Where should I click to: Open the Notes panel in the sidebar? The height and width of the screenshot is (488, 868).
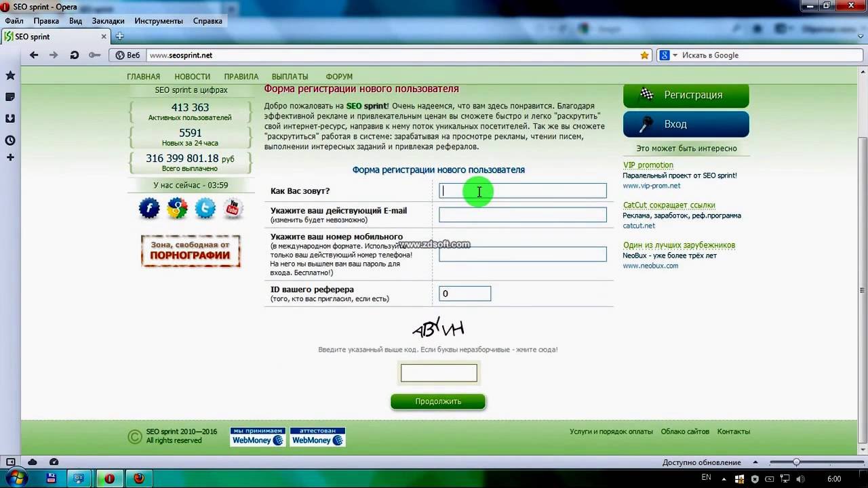click(x=10, y=97)
